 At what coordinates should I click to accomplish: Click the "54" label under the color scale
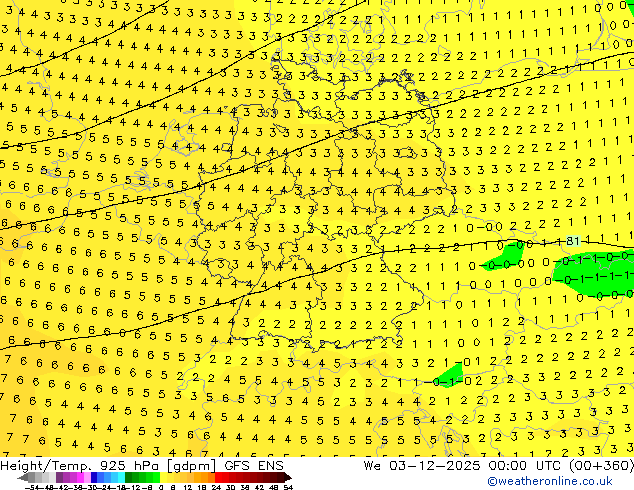pos(288,487)
